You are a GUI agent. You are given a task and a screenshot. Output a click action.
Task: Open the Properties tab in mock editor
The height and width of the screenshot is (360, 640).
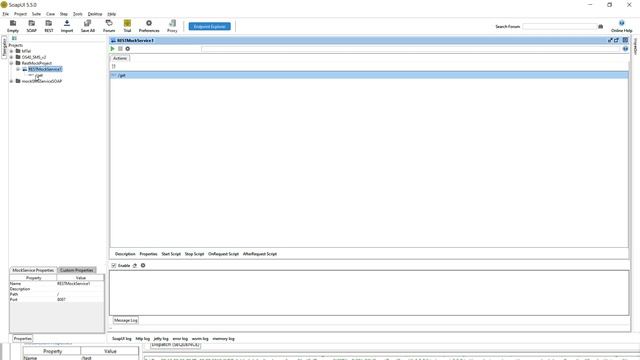pos(149,254)
